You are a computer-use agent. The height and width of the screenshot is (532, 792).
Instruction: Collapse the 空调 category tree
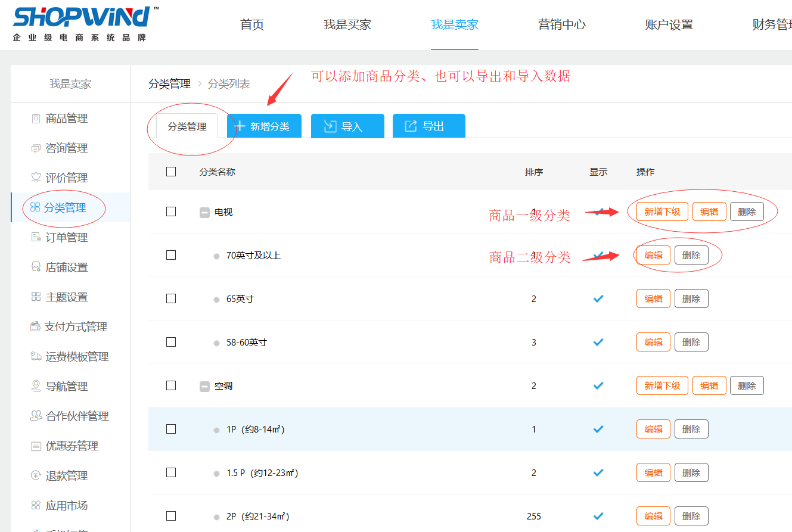tap(204, 386)
